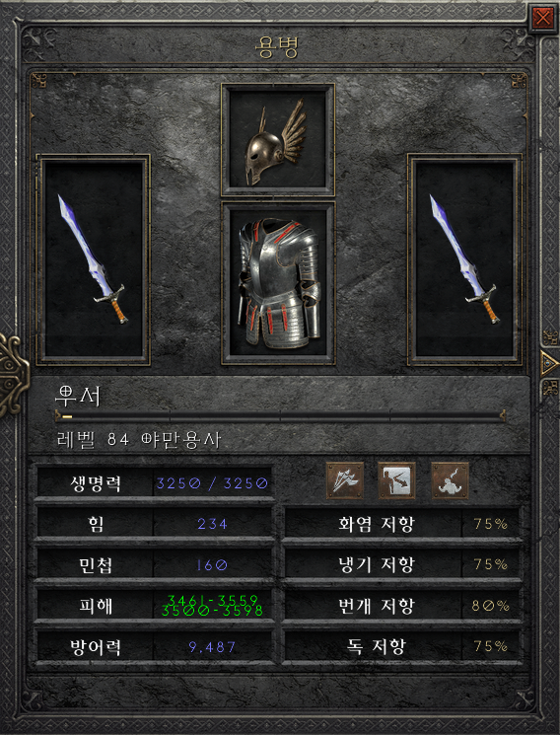This screenshot has width=560, height=735.
Task: Close the 용병 mercenary panel
Action: point(542,19)
